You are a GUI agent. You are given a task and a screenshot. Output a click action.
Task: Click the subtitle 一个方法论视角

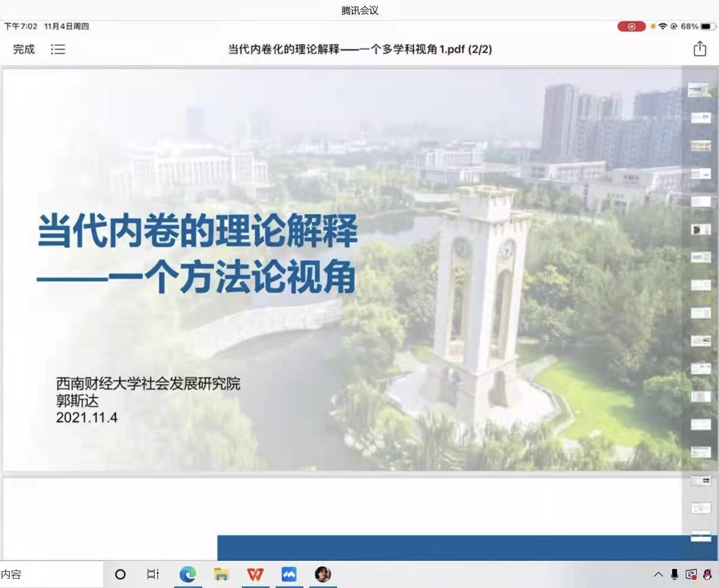pyautogui.click(x=233, y=277)
